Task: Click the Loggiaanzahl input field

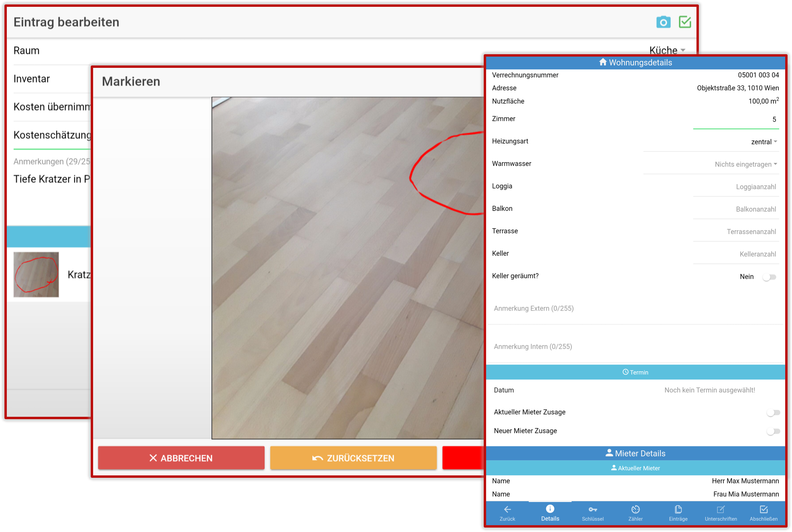Action: pyautogui.click(x=736, y=187)
